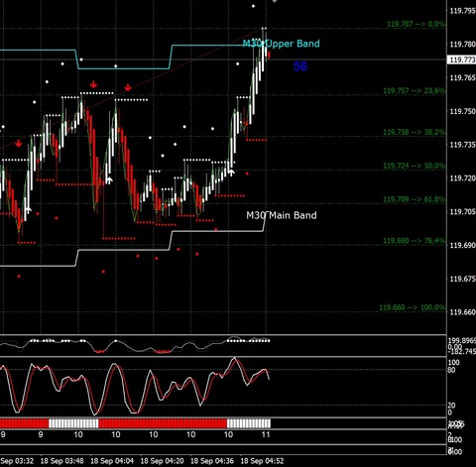This screenshot has height=467, width=476.
Task: Click the 18 Sep 04:04 time label
Action: [112, 461]
